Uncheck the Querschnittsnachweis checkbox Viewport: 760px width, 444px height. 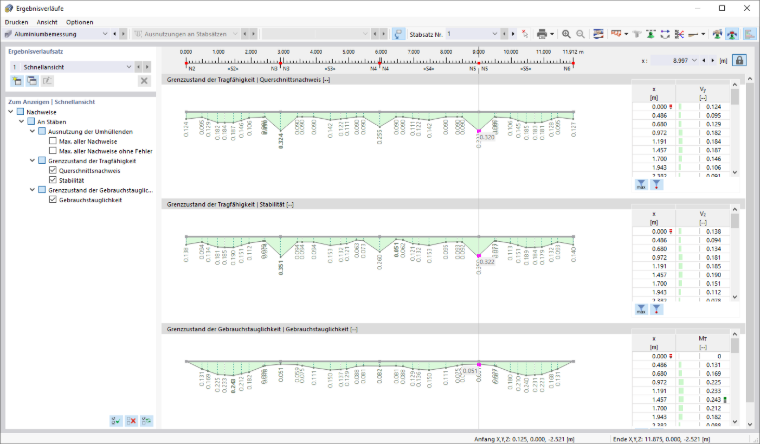coord(53,170)
